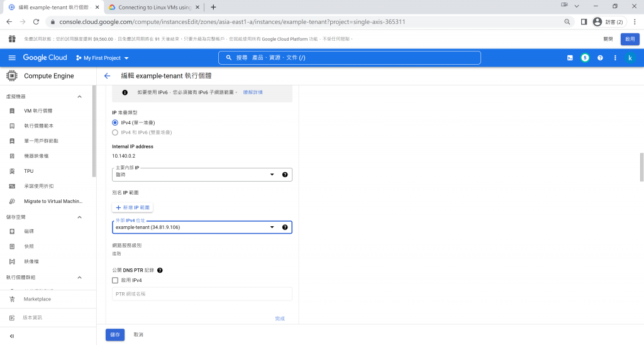The image size is (644, 345).
Task: Open Migrate to Virtual Machines icon
Action: point(12,202)
